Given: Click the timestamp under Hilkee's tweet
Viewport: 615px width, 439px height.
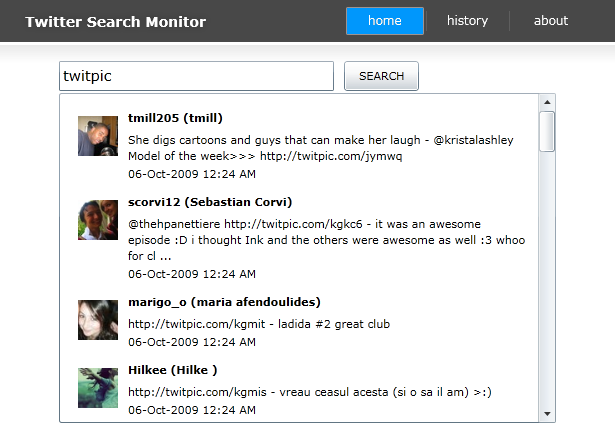Looking at the screenshot, I should click(x=192, y=410).
